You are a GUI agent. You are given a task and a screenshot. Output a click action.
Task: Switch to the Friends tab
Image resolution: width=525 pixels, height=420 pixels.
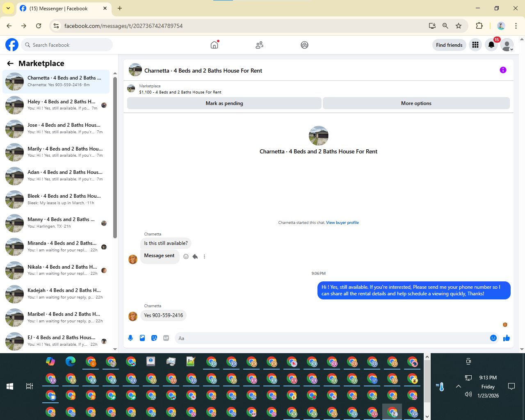[x=259, y=45]
